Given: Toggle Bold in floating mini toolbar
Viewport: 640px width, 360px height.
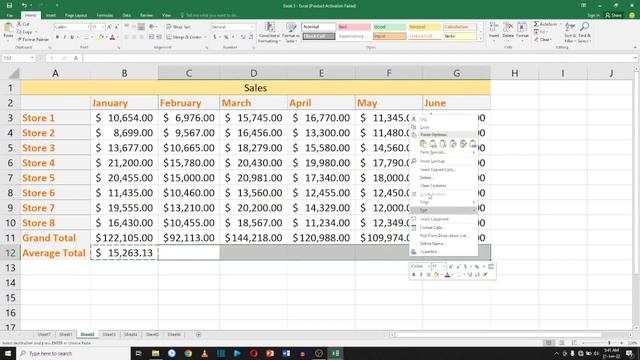Looking at the screenshot, I should point(413,275).
